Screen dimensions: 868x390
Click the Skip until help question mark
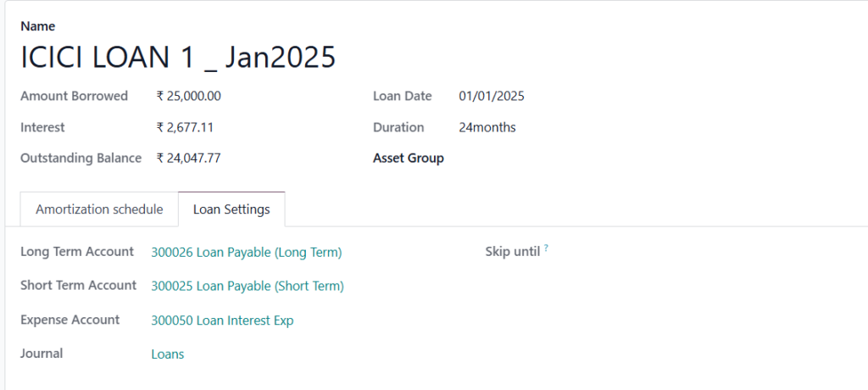(x=546, y=248)
